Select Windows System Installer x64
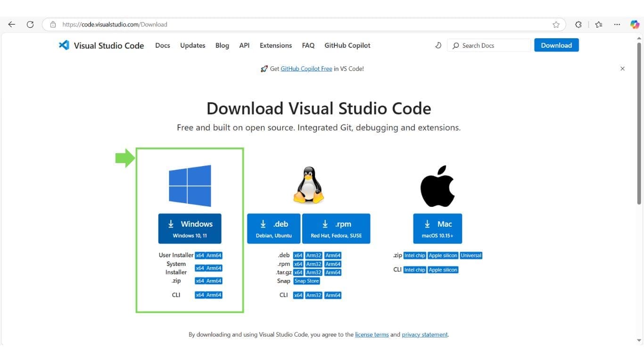Viewport: 644px width, 362px height. click(x=200, y=268)
